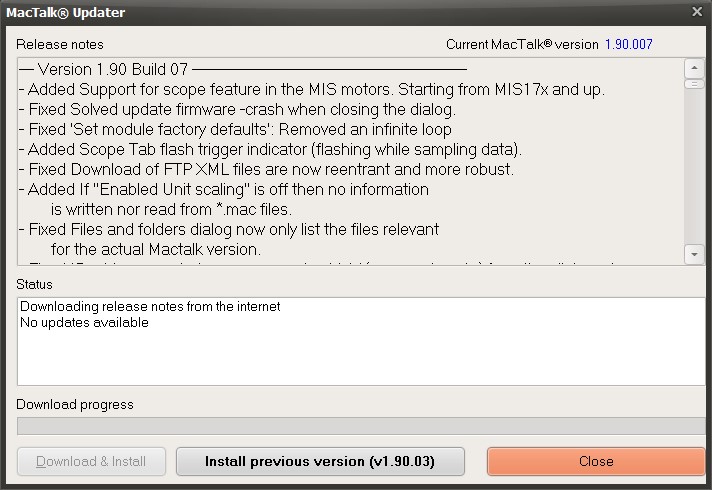712x490 pixels.
Task: Click the release notes scroll down arrow
Action: pos(694,254)
